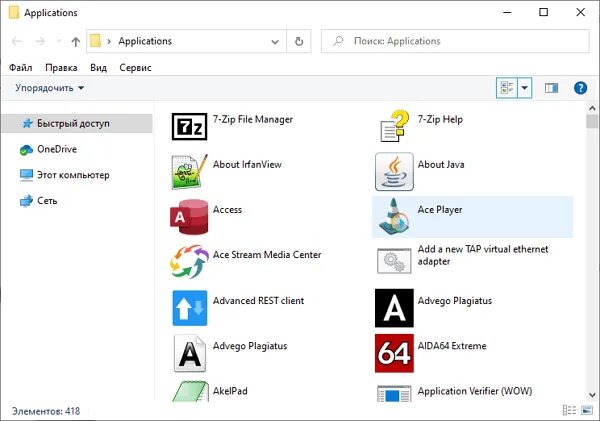Image resolution: width=600 pixels, height=421 pixels.
Task: Select the 7-Zip File Manager label
Action: click(x=253, y=119)
